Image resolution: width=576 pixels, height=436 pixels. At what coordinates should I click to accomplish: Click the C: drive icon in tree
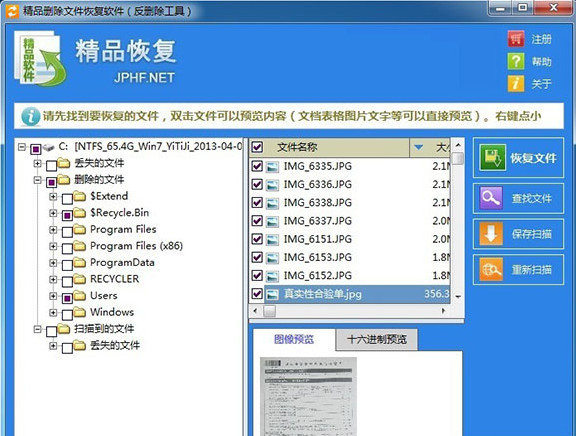point(49,147)
